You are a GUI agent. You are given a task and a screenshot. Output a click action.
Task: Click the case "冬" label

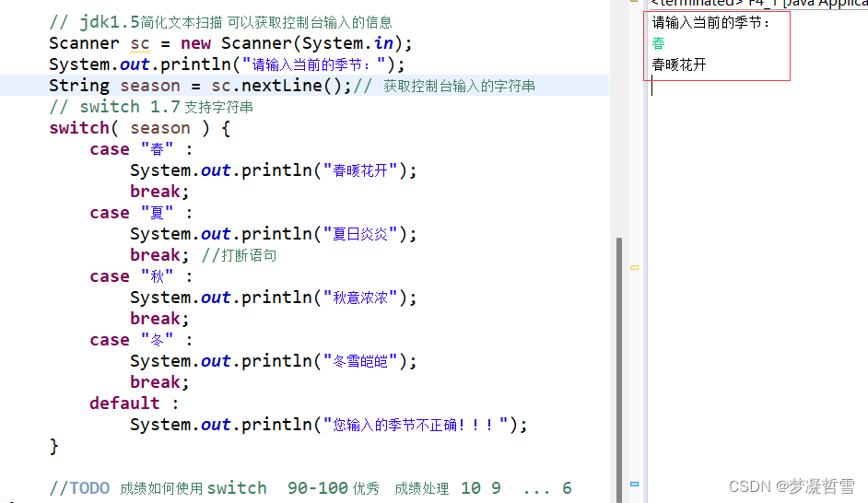pos(141,340)
